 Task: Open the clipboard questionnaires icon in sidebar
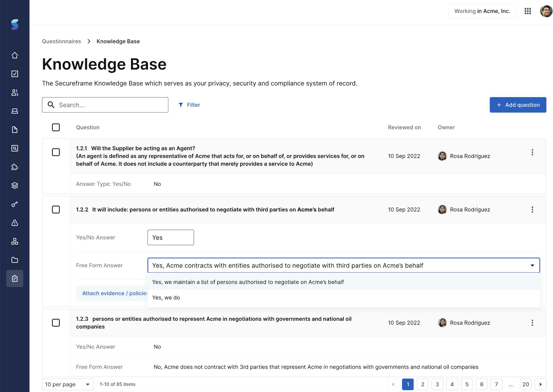pyautogui.click(x=15, y=279)
